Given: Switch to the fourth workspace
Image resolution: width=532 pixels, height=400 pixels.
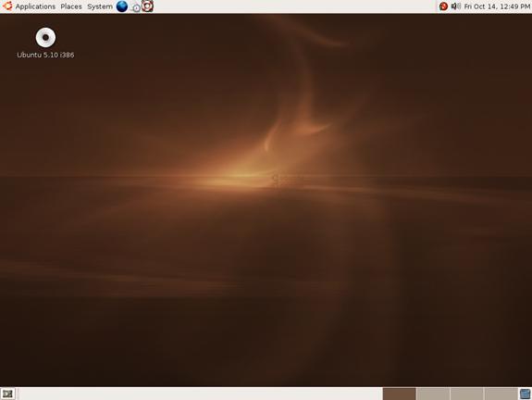Looking at the screenshot, I should click(501, 394).
